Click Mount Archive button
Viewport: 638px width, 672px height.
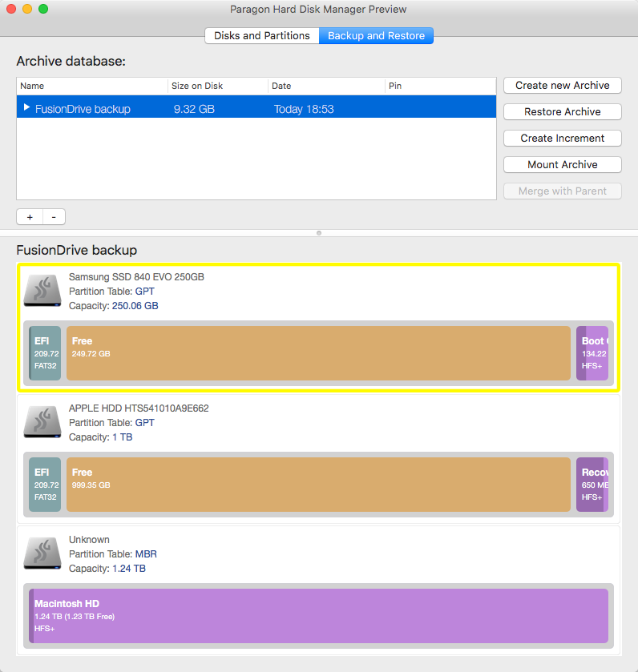(562, 164)
